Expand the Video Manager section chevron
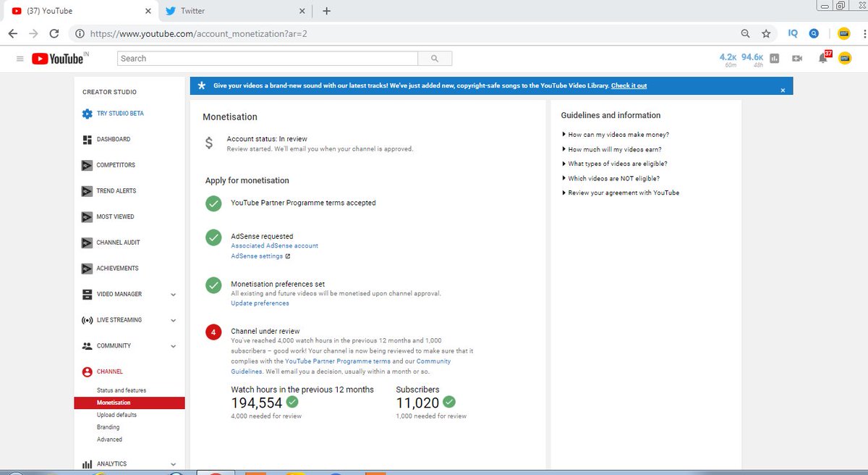Screen dimensions: 868x475 click(173, 295)
